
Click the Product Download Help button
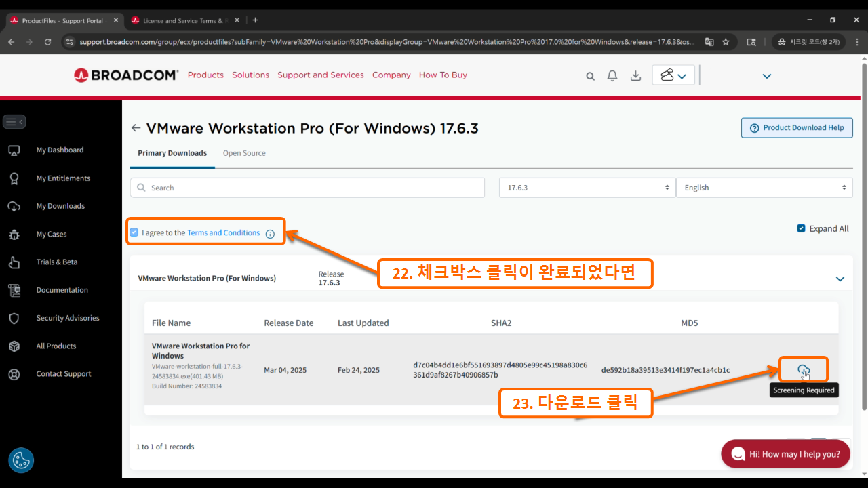(797, 127)
